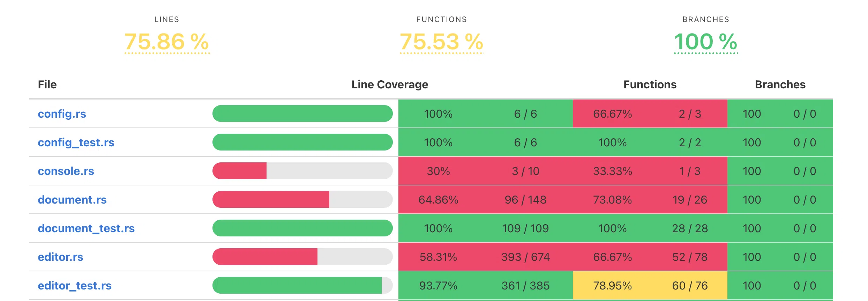Open the config_test.rs file link

point(76,142)
